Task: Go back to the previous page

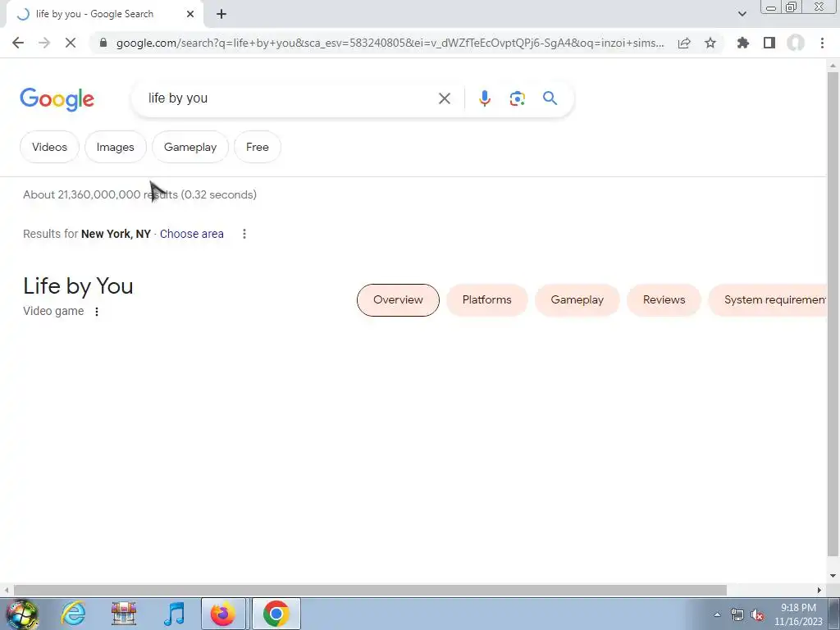Action: [18, 43]
